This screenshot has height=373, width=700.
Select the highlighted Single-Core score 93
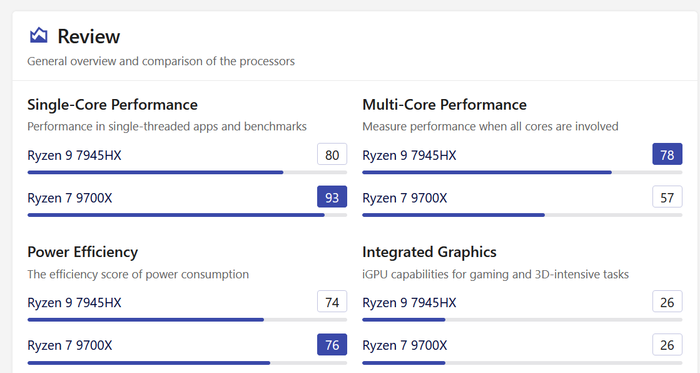pyautogui.click(x=332, y=197)
